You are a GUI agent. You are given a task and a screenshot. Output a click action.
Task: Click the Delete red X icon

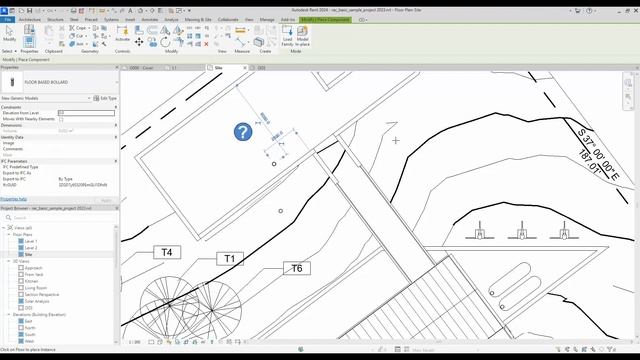(207, 44)
